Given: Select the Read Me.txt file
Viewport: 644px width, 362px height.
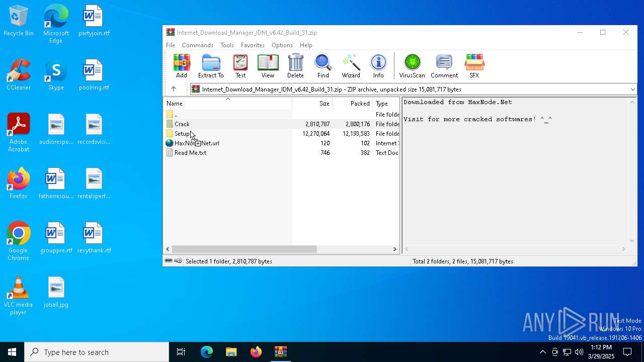Looking at the screenshot, I should 282,152.
